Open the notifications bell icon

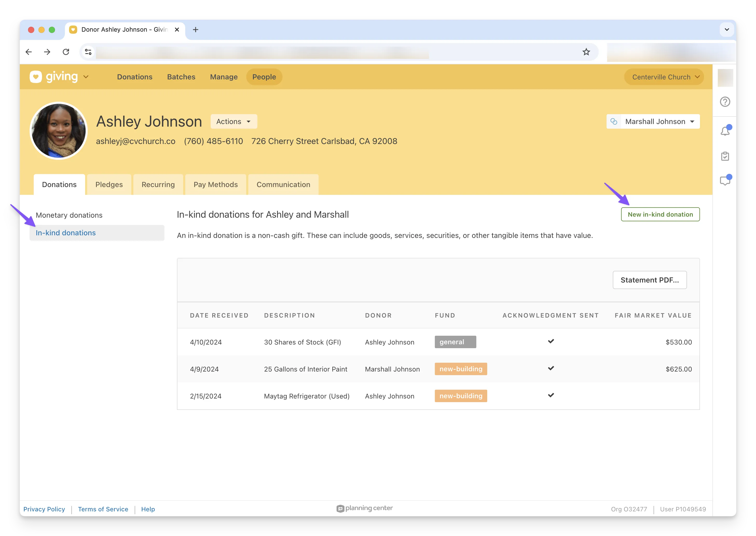click(x=725, y=131)
